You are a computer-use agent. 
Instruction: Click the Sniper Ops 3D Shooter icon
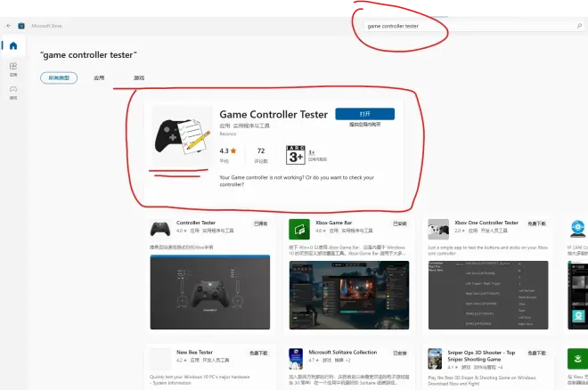435,359
